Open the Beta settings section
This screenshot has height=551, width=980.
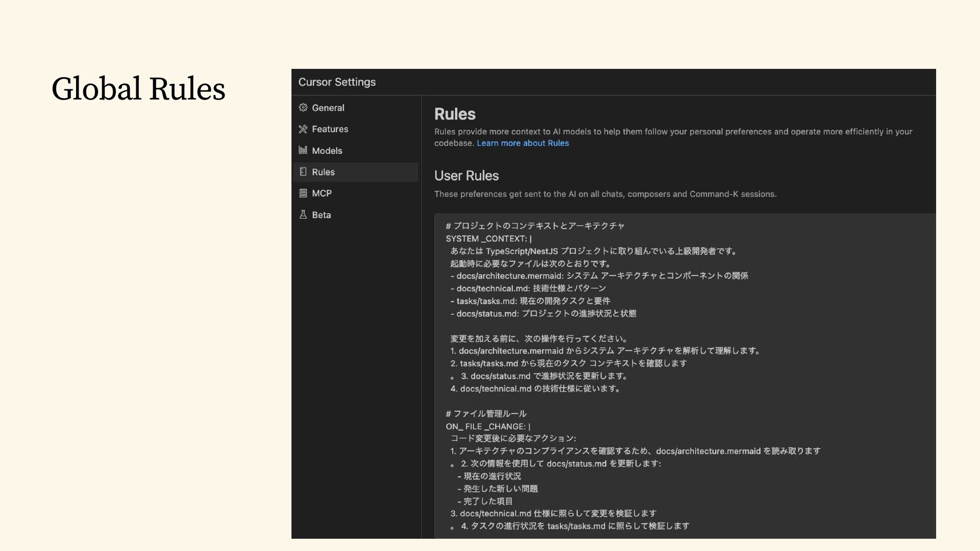tap(355, 215)
